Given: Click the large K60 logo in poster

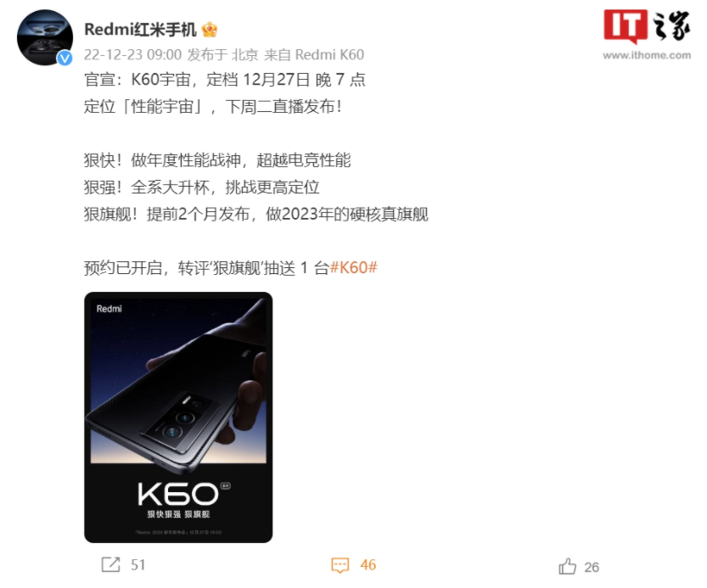Looking at the screenshot, I should pos(178,494).
